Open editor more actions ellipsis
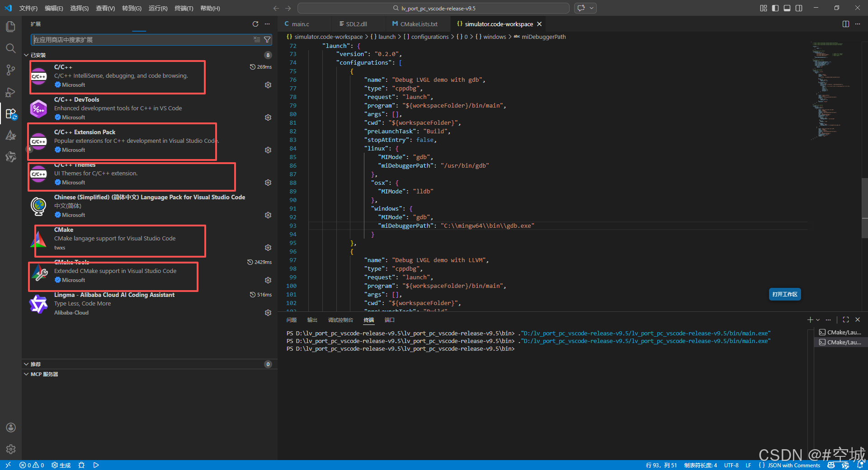The width and height of the screenshot is (868, 470). point(858,24)
